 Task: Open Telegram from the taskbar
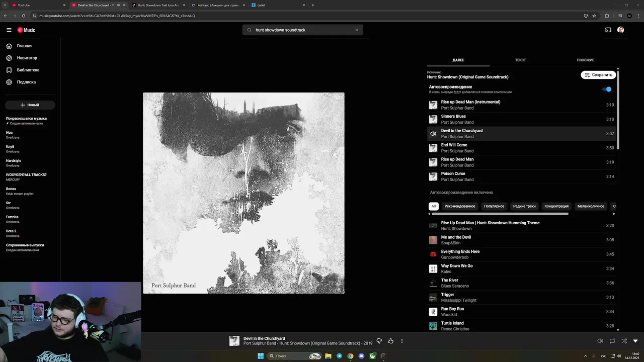339,356
